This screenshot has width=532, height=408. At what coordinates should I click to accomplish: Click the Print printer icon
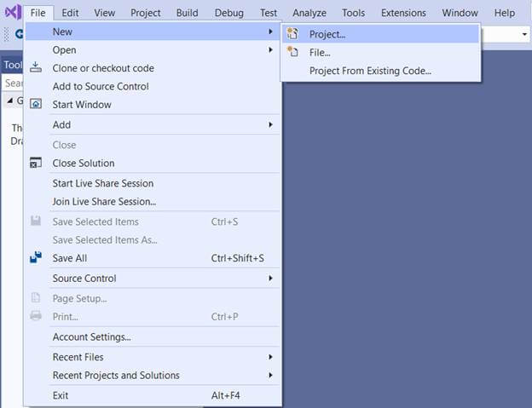click(36, 316)
